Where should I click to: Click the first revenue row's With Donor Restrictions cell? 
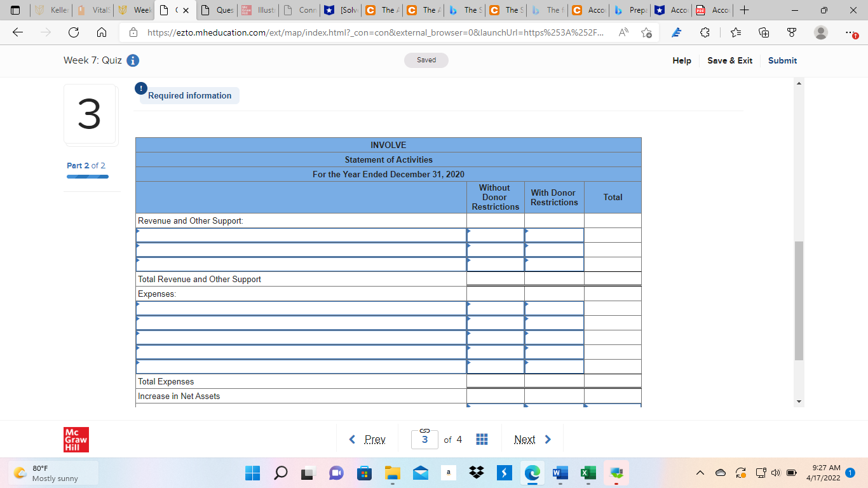(554, 235)
